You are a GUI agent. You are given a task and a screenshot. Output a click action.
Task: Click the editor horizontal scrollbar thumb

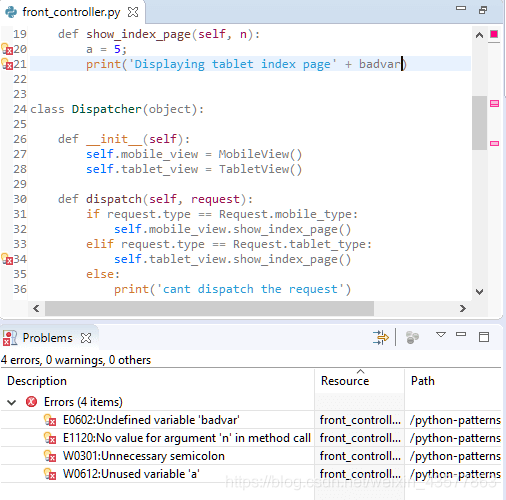[x=209, y=308]
